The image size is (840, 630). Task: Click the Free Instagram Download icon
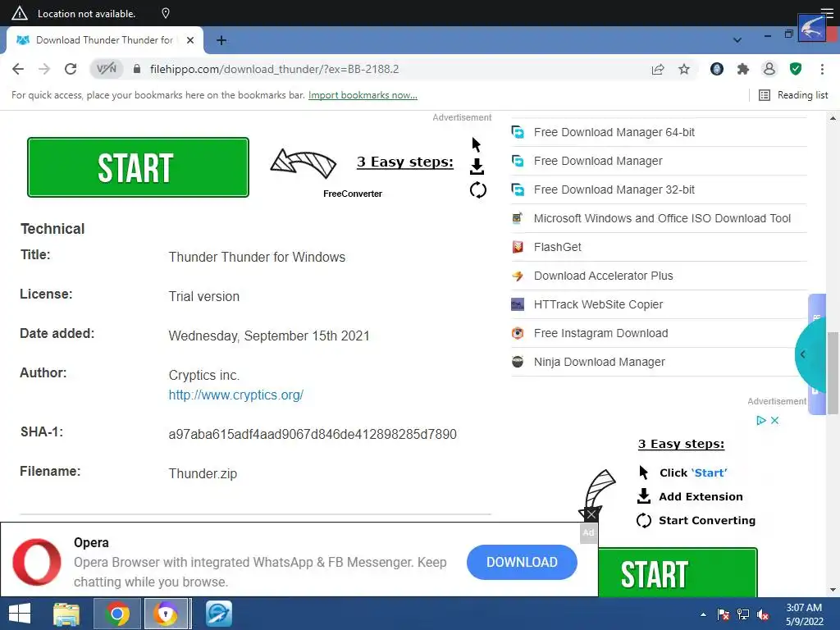[518, 333]
